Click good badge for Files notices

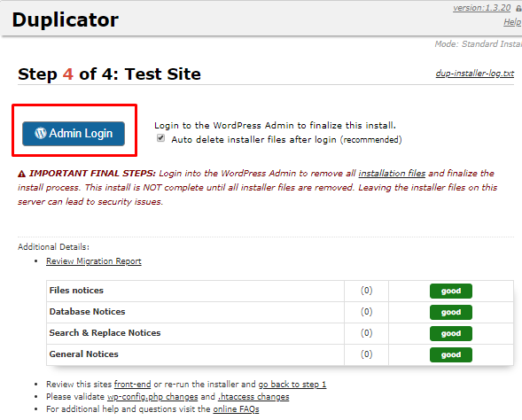[451, 291]
